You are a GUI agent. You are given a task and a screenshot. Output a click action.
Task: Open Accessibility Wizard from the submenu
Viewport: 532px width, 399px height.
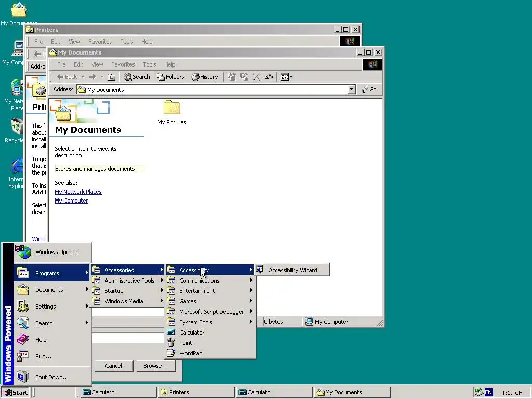coord(292,270)
